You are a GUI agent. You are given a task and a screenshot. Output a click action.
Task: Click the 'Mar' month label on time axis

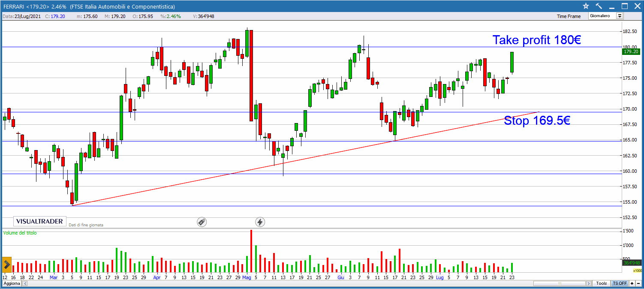[x=53, y=277]
